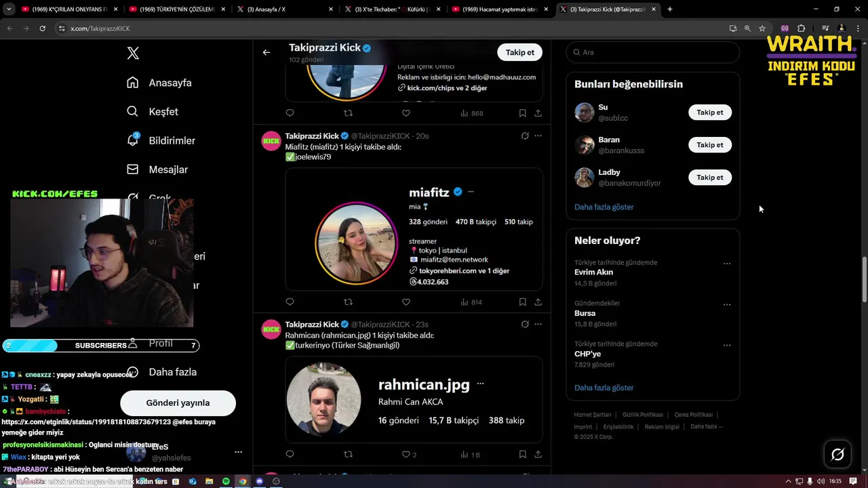Show hidden system tray icons
This screenshot has height=488, width=868.
click(x=788, y=481)
